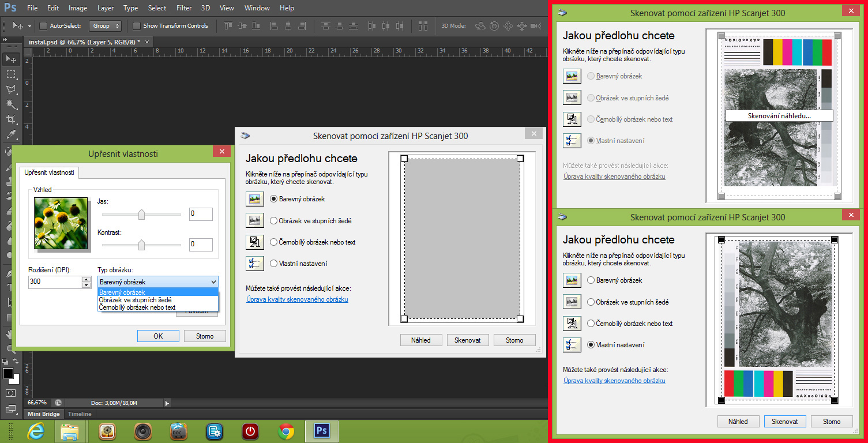Click align bottom edges icon
Viewport: 868px width, 443px height.
256,25
